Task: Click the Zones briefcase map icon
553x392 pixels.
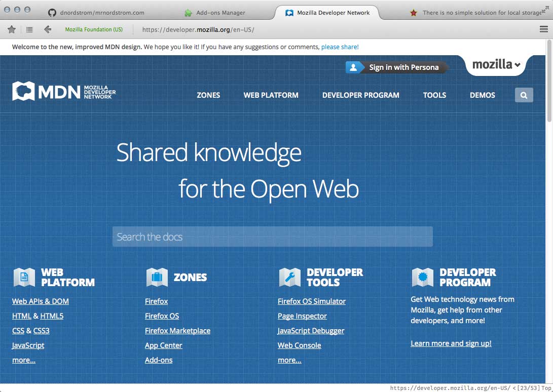Action: coord(157,277)
